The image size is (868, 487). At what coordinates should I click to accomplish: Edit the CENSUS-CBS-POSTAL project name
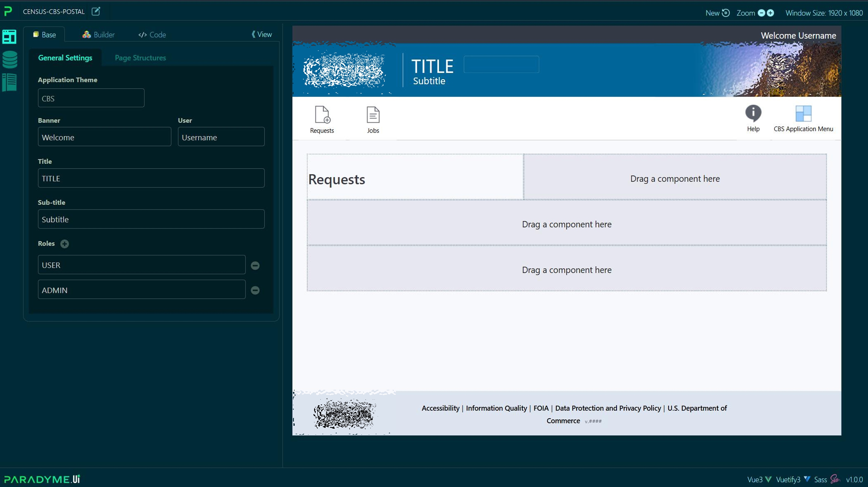coord(96,11)
